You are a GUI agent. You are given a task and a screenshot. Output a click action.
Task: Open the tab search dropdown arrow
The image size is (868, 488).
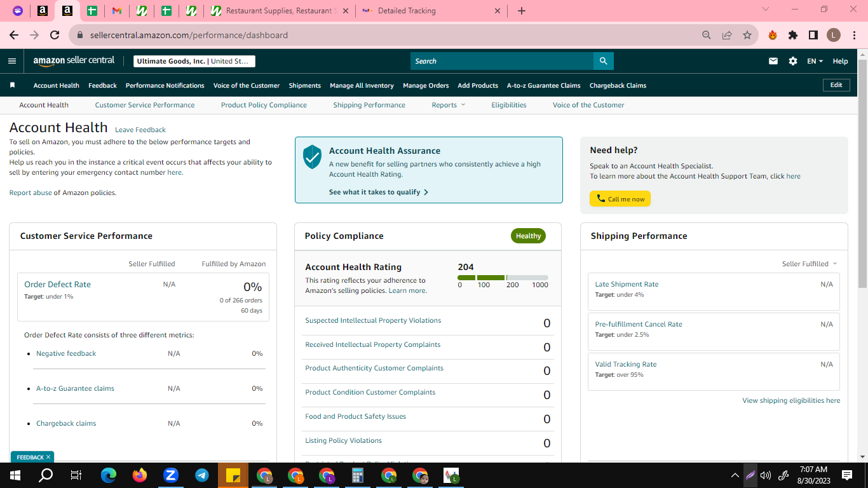pyautogui.click(x=766, y=10)
